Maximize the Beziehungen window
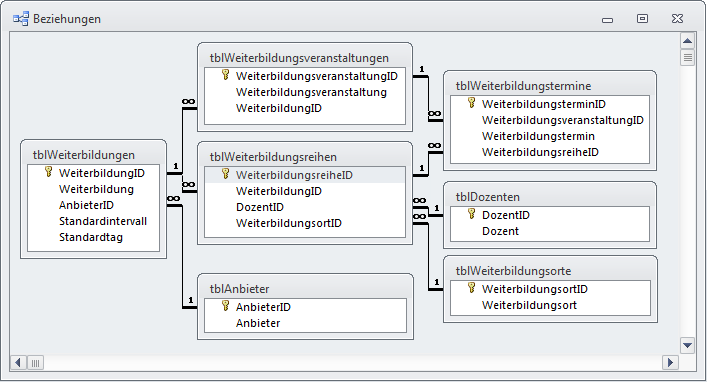This screenshot has width=707, height=382. 642,18
